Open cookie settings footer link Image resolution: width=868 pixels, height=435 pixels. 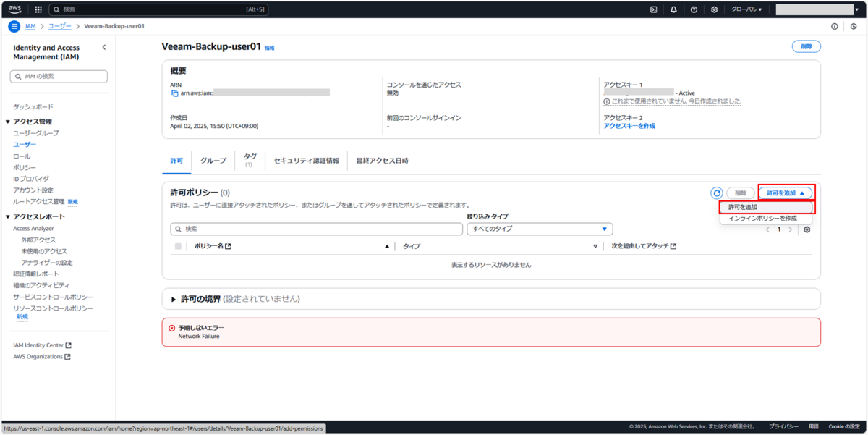coord(846,427)
